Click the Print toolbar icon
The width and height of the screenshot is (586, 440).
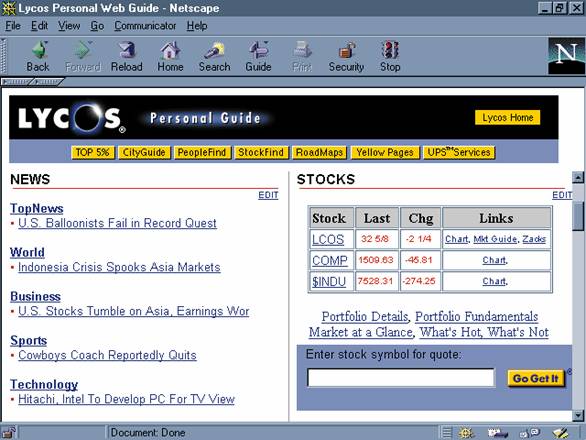point(302,57)
